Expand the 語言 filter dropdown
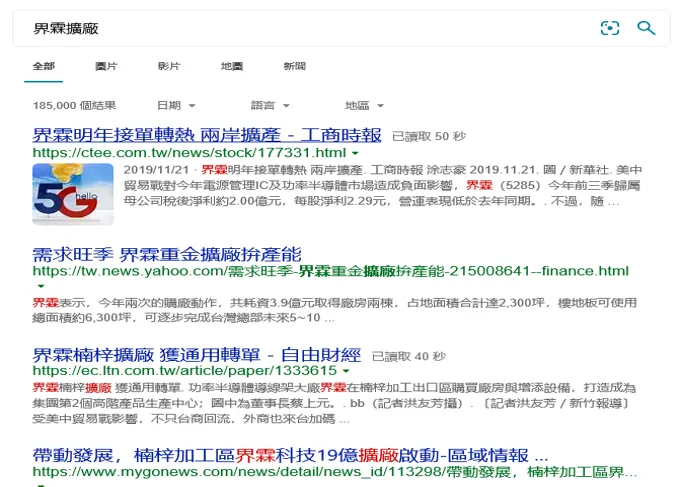This screenshot has height=487, width=682. point(270,106)
